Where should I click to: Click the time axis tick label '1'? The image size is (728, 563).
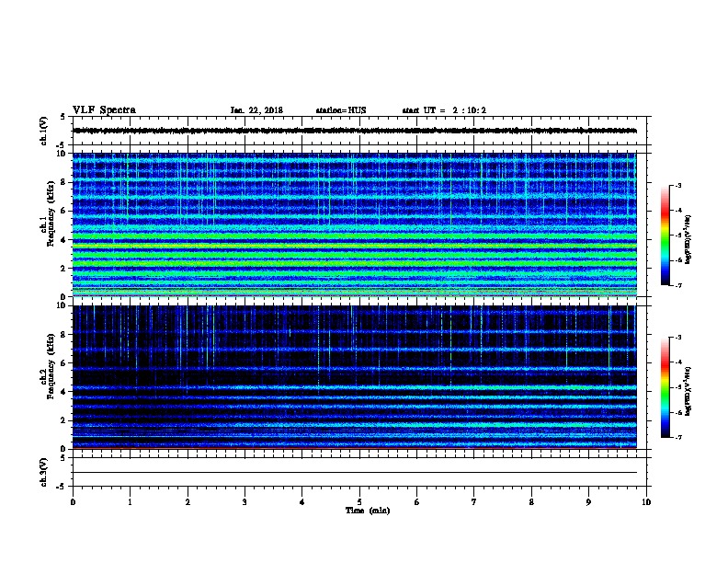(130, 502)
